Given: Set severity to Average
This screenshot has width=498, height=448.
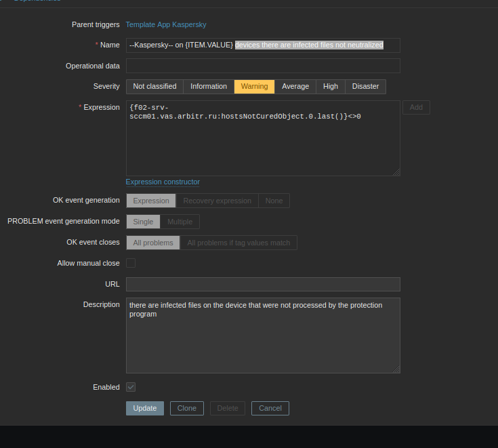Looking at the screenshot, I should [x=295, y=87].
